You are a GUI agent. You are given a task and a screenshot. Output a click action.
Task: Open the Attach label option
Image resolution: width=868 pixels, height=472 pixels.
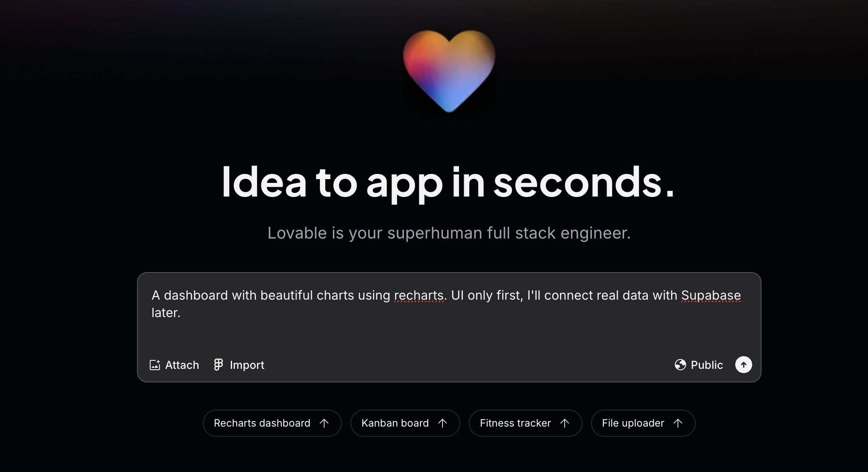[x=182, y=365]
